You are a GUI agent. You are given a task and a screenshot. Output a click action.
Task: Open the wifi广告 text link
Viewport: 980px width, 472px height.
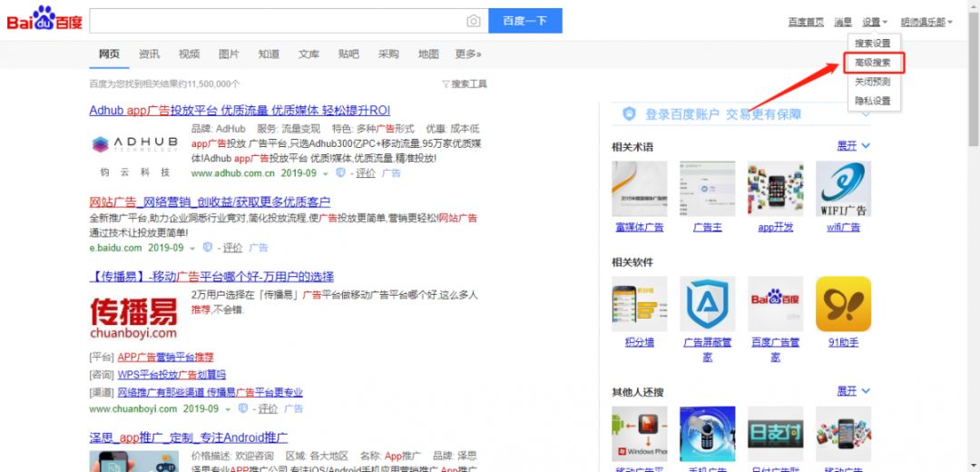(x=843, y=227)
